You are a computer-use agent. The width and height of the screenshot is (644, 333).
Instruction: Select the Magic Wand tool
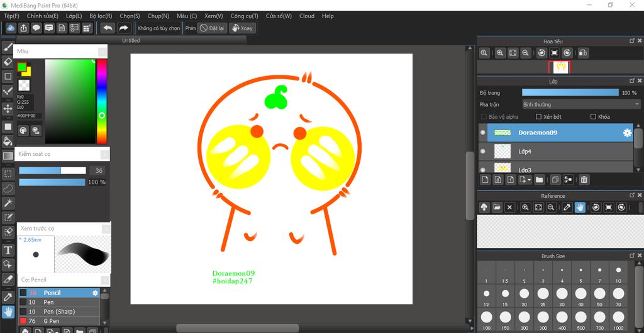tap(8, 202)
